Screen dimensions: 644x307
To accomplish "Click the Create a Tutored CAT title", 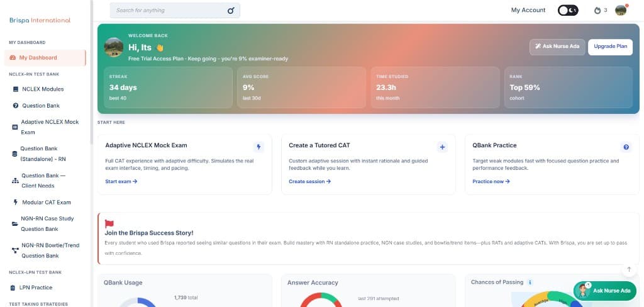I will tap(319, 145).
